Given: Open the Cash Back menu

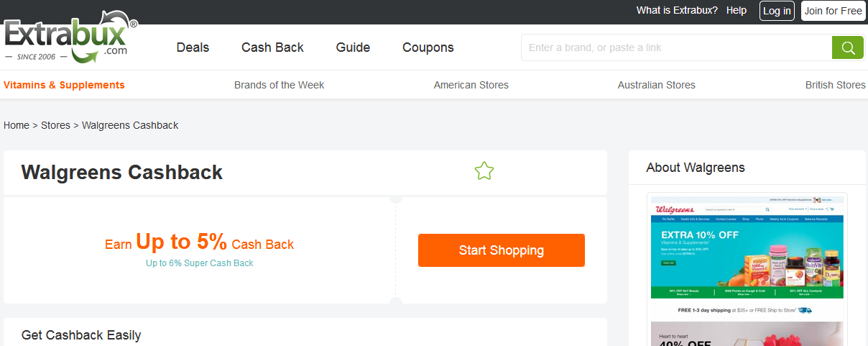Looking at the screenshot, I should click(x=272, y=47).
